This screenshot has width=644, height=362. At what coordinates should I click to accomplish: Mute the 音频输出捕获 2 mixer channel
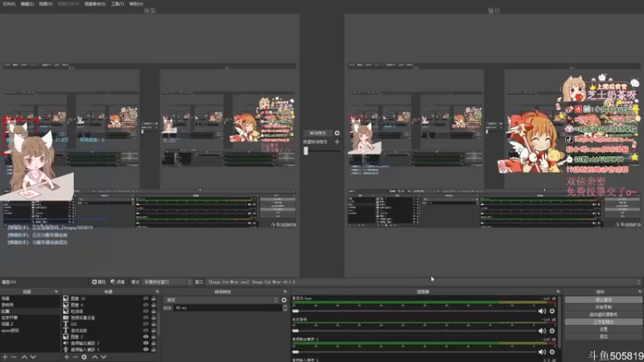pyautogui.click(x=542, y=352)
